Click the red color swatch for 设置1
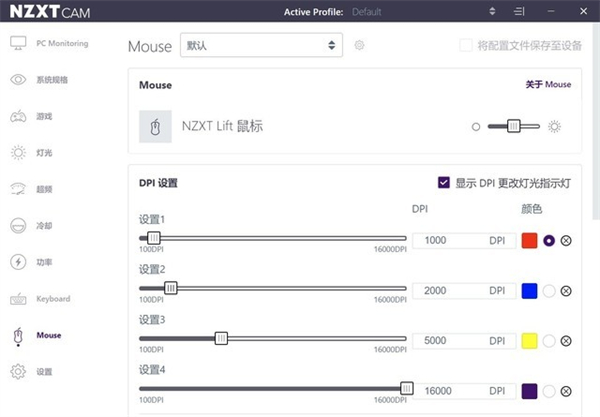The image size is (600, 417). [530, 240]
